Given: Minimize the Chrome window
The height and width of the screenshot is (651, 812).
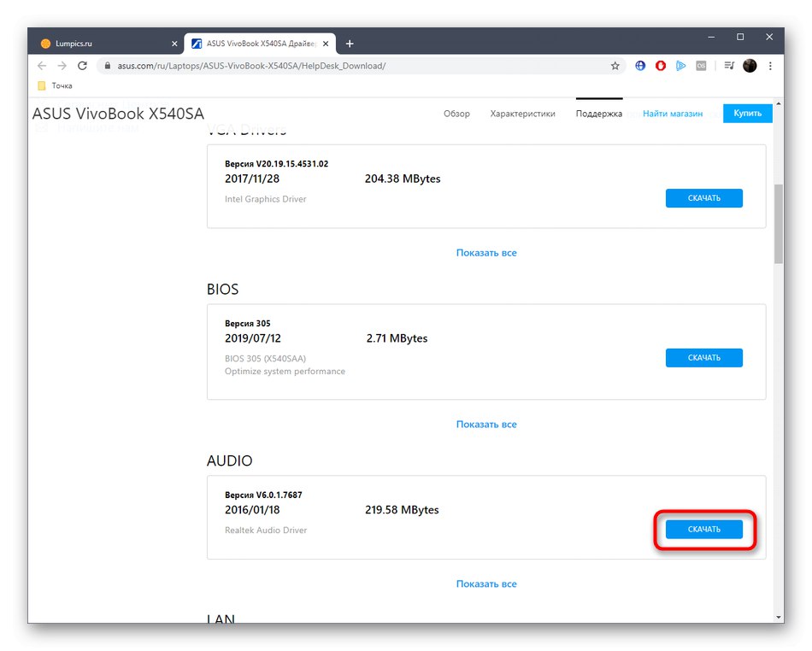Looking at the screenshot, I should 711,37.
